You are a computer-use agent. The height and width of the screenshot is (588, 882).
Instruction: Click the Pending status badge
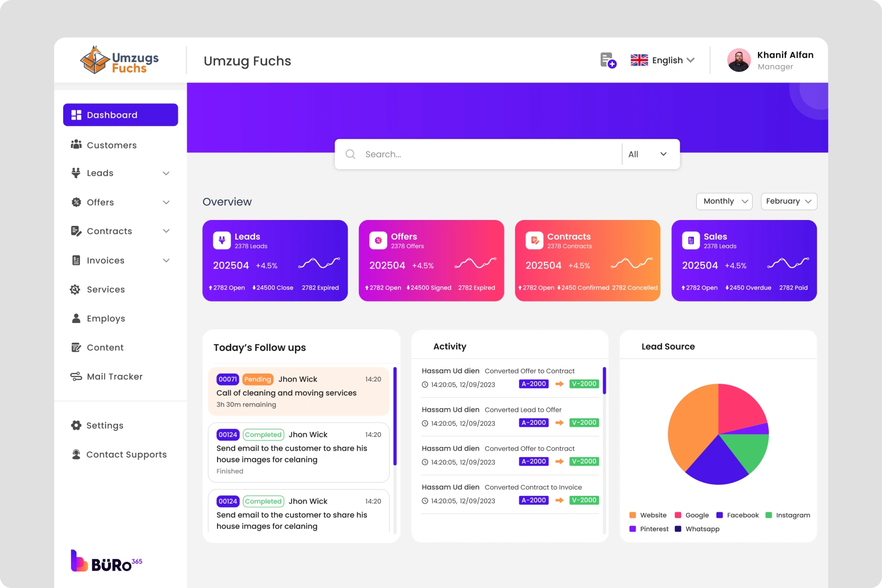pyautogui.click(x=258, y=379)
